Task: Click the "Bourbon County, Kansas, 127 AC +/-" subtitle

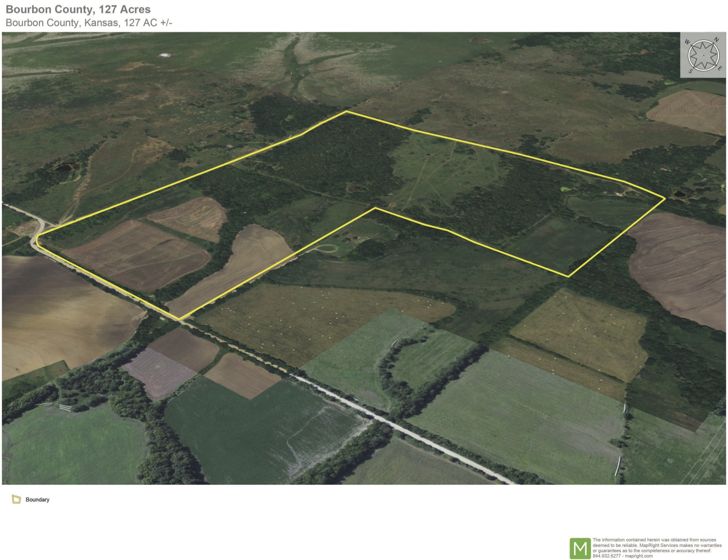Action: tap(89, 23)
